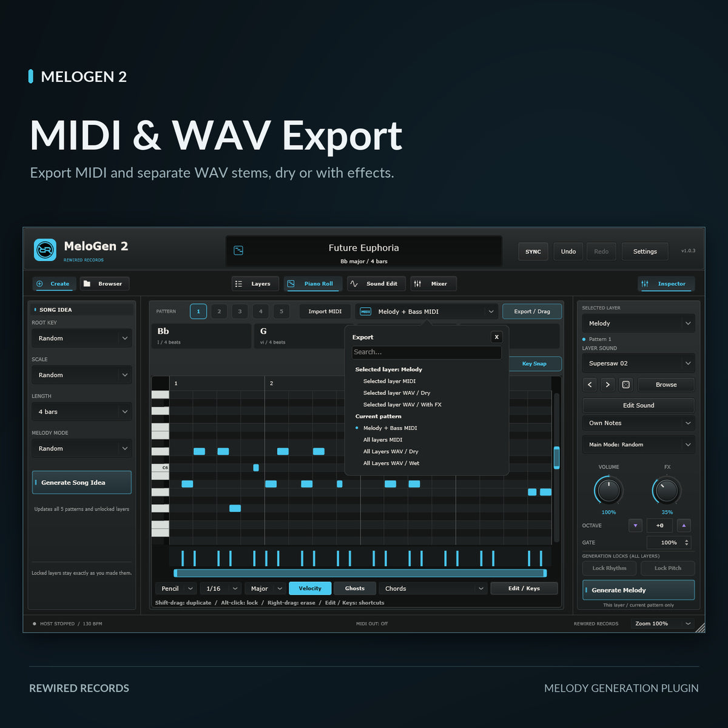This screenshot has width=728, height=728.
Task: Select pattern 3
Action: 240,311
